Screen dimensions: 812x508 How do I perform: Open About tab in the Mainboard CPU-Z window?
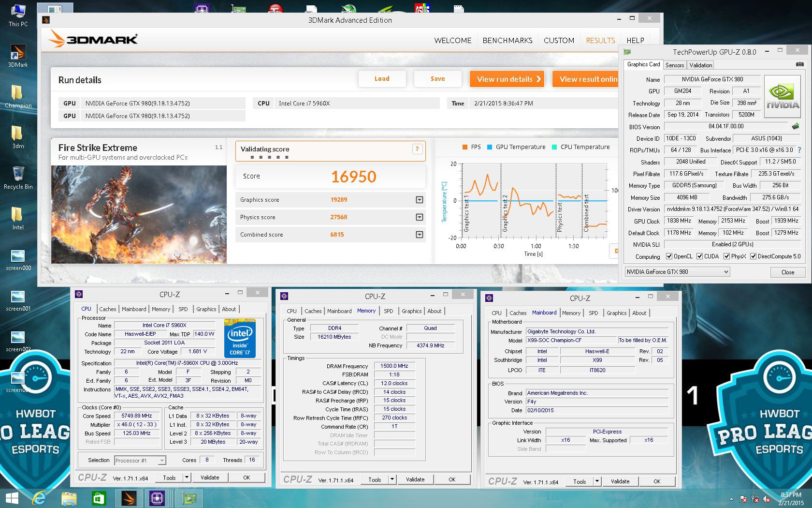tap(639, 313)
